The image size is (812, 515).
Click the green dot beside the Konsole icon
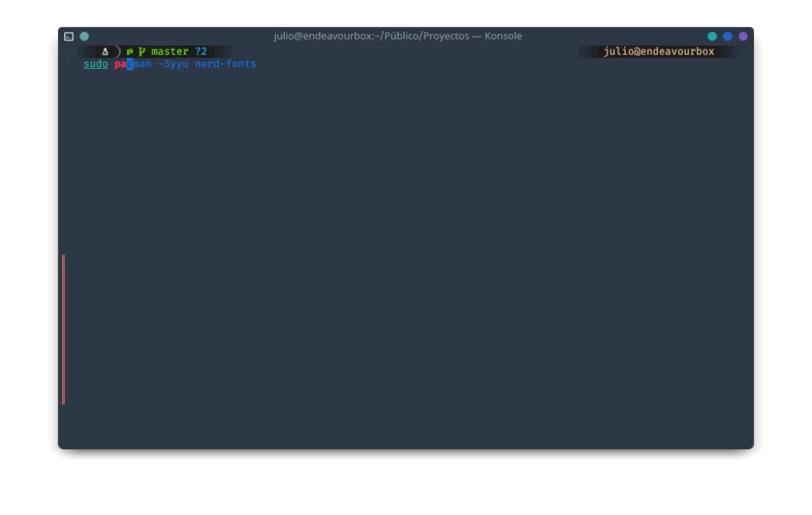point(84,36)
